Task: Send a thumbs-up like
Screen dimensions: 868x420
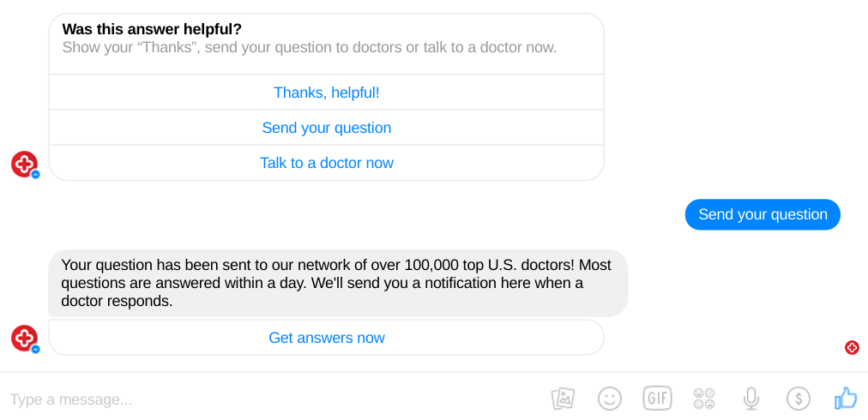Action: point(846,398)
